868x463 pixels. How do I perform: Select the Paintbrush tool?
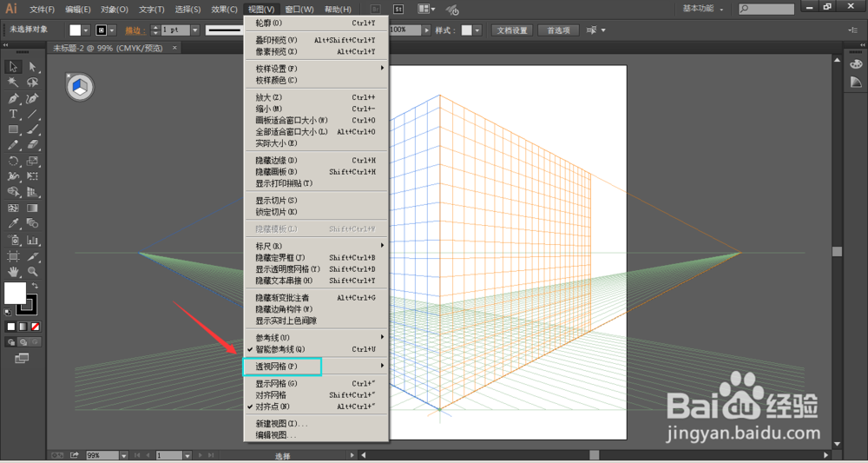coord(33,129)
